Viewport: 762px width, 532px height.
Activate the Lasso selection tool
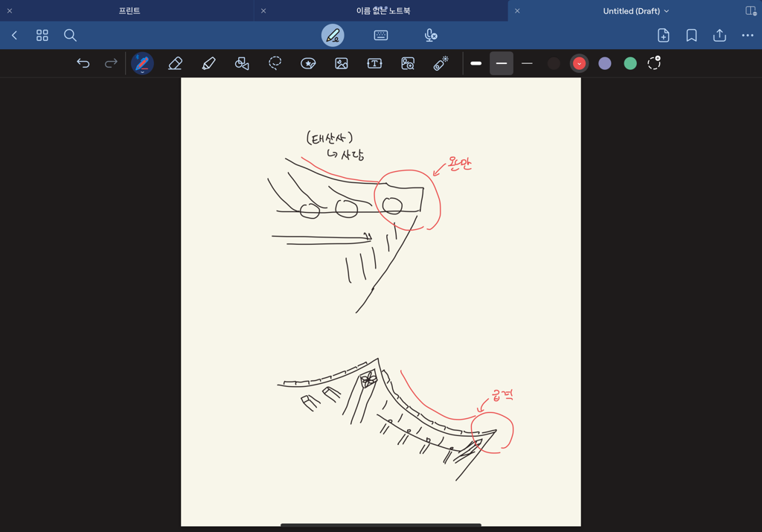[275, 63]
